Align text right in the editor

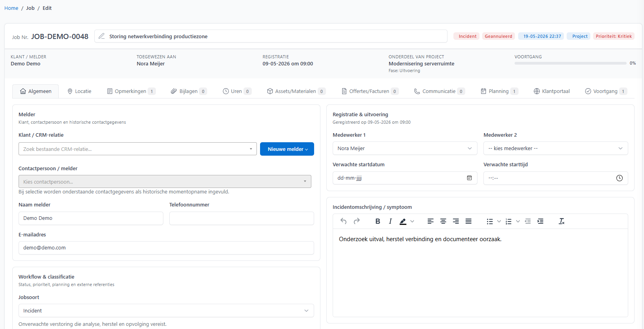click(456, 221)
